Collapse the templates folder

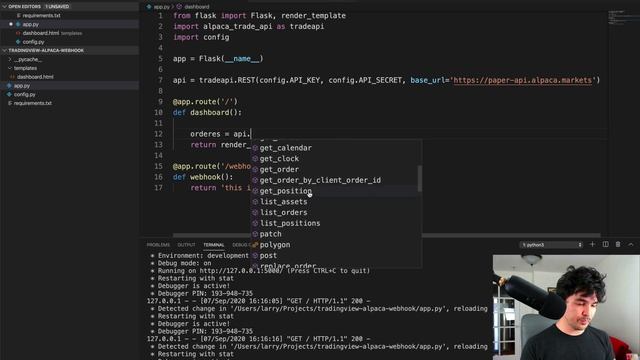(10, 68)
